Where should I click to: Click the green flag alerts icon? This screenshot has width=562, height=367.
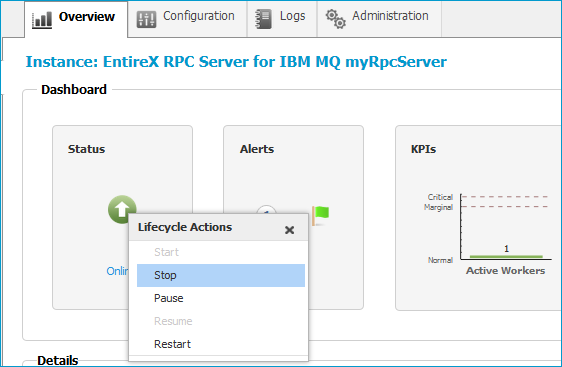[320, 215]
